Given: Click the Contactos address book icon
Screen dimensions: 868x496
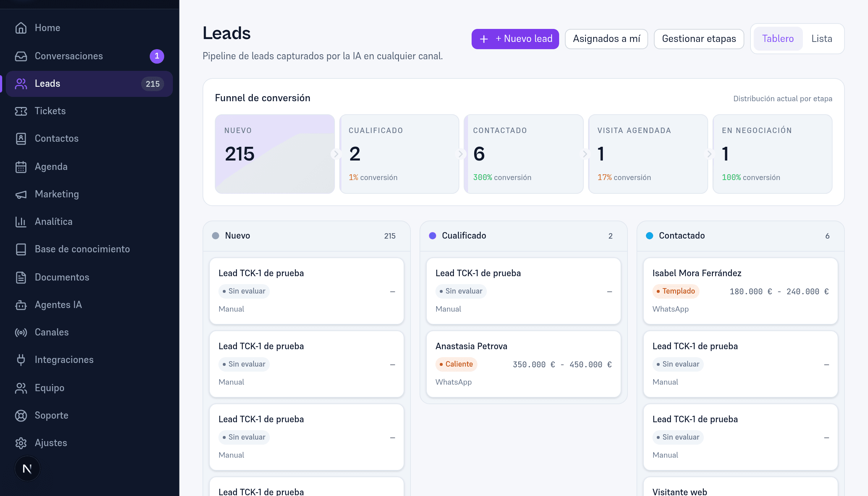Looking at the screenshot, I should pyautogui.click(x=21, y=138).
